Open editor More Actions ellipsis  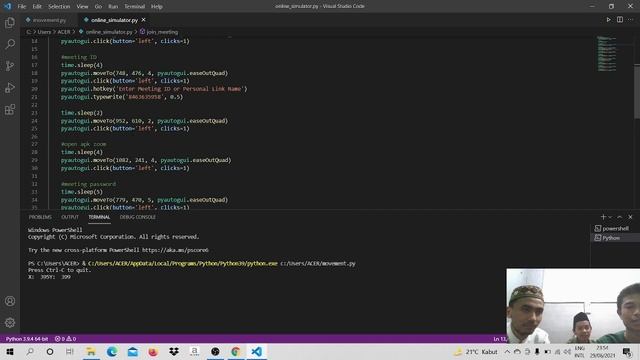pyautogui.click(x=631, y=20)
